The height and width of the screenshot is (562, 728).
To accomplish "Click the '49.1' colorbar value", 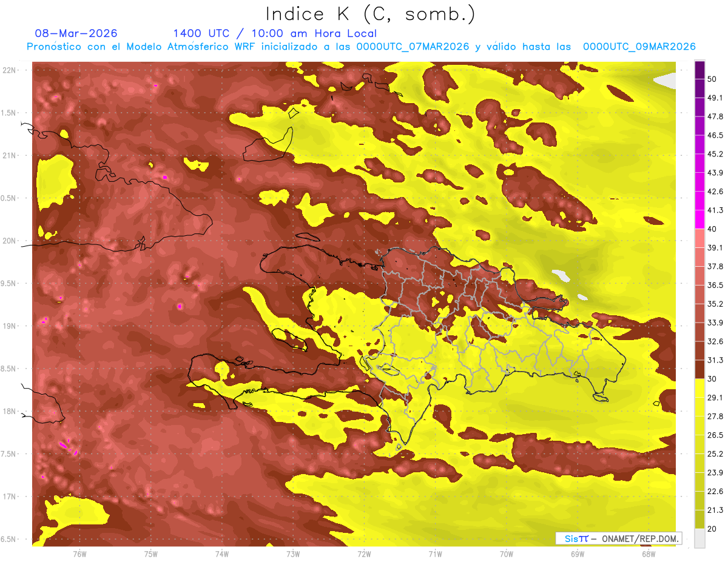I will (715, 98).
